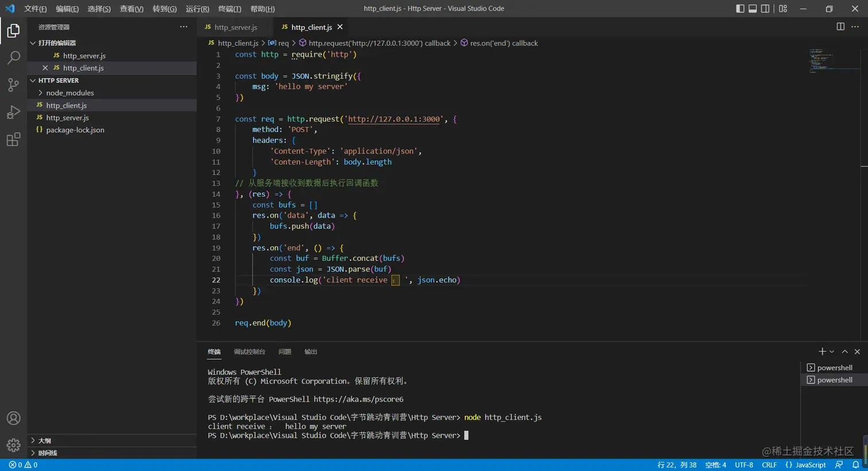Change CRLF end of line sequence

[769, 465]
